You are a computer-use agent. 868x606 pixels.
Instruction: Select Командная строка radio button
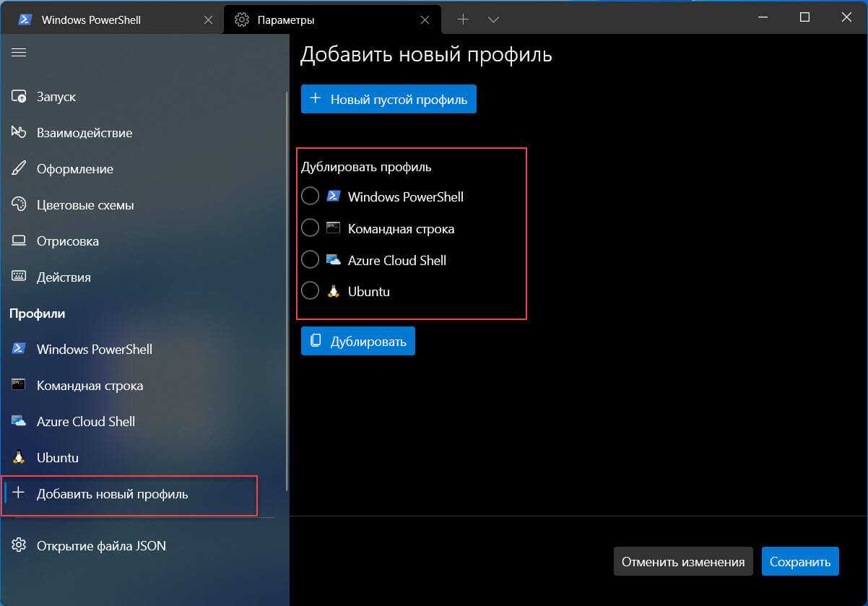[x=310, y=228]
